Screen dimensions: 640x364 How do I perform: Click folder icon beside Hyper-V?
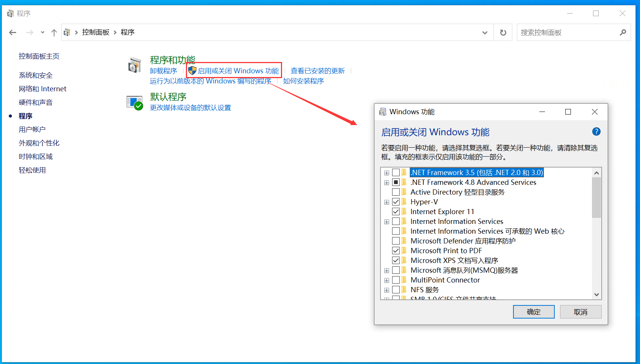click(404, 202)
